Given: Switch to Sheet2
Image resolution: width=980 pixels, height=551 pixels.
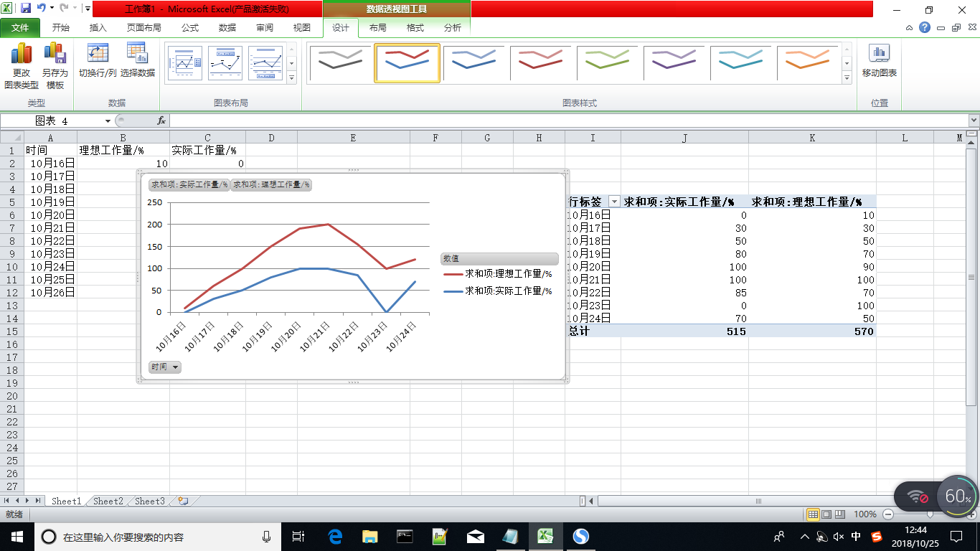Looking at the screenshot, I should [x=108, y=501].
